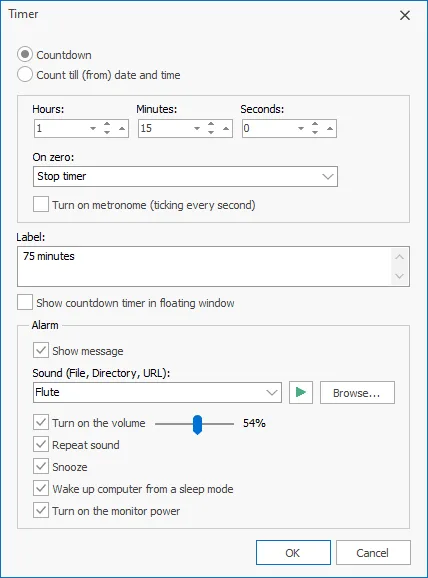
Task: Click the Cancel button
Action: point(373,553)
